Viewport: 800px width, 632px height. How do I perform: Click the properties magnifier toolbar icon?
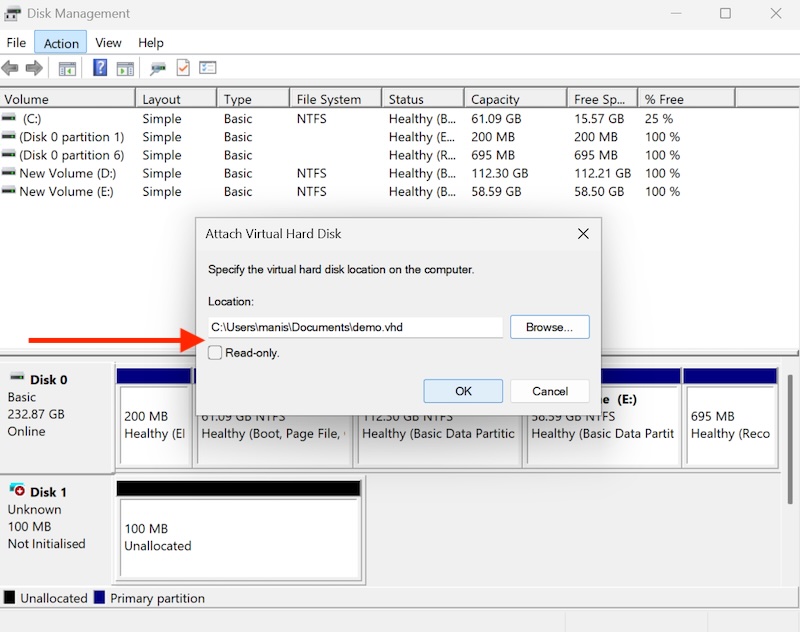pos(156,68)
